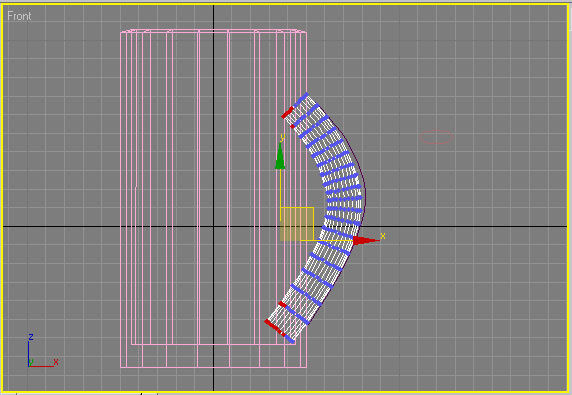Click the yellow XY plane handle of gizmo
This screenshot has height=395, width=572.
pos(297,224)
